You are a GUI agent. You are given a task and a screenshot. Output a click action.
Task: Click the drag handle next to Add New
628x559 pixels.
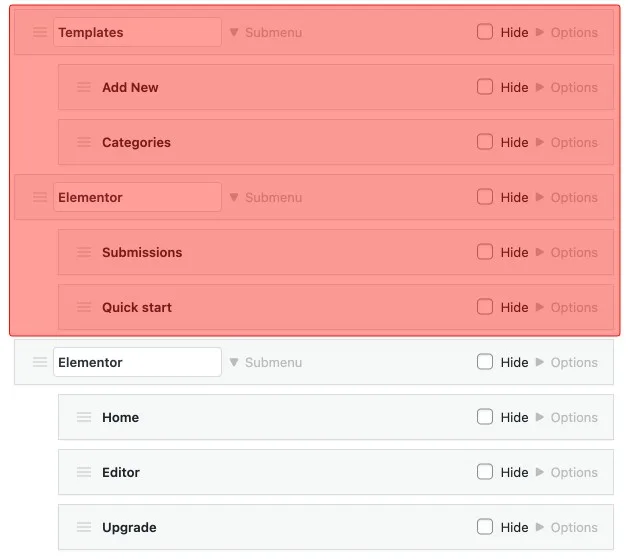click(x=84, y=87)
